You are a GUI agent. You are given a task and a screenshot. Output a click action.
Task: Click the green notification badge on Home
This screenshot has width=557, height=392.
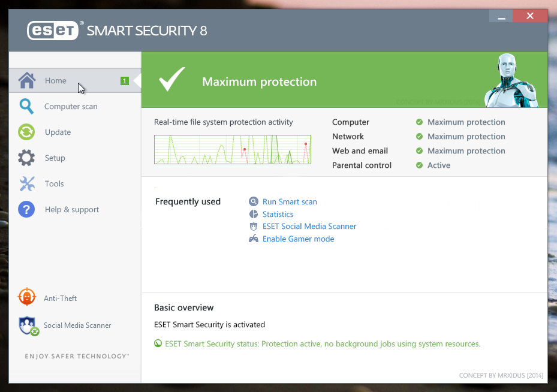point(125,81)
